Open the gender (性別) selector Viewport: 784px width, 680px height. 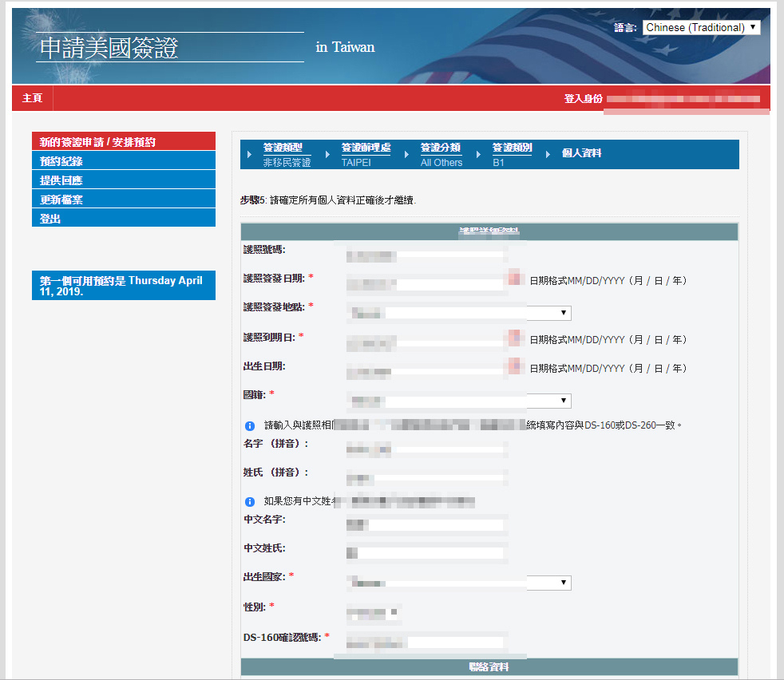pos(374,612)
